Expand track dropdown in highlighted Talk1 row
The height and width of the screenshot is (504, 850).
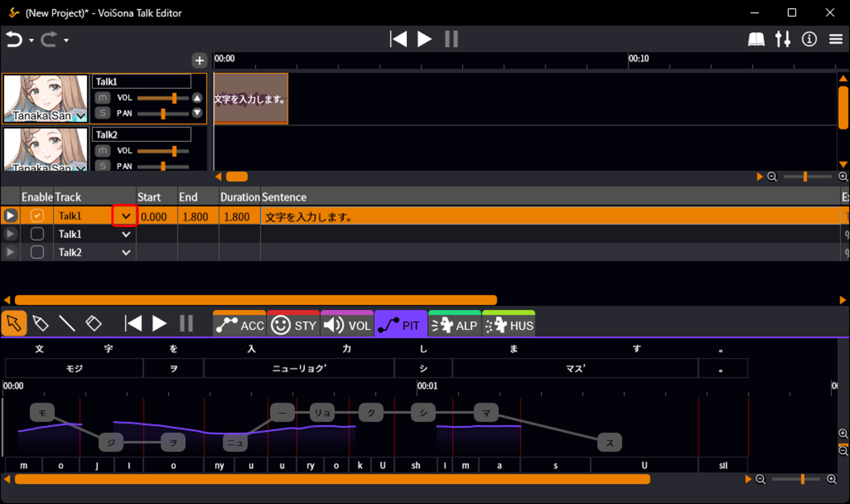pos(126,216)
